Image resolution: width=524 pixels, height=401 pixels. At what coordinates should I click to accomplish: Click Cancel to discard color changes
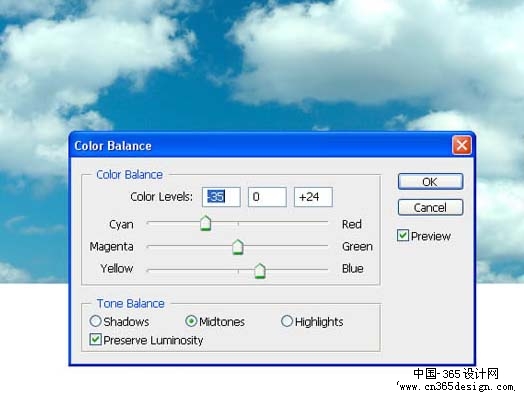pos(430,208)
